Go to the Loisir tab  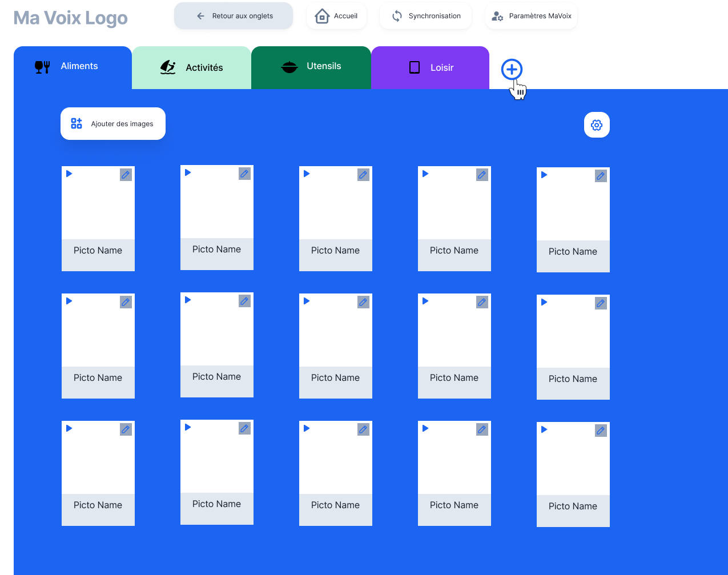430,67
